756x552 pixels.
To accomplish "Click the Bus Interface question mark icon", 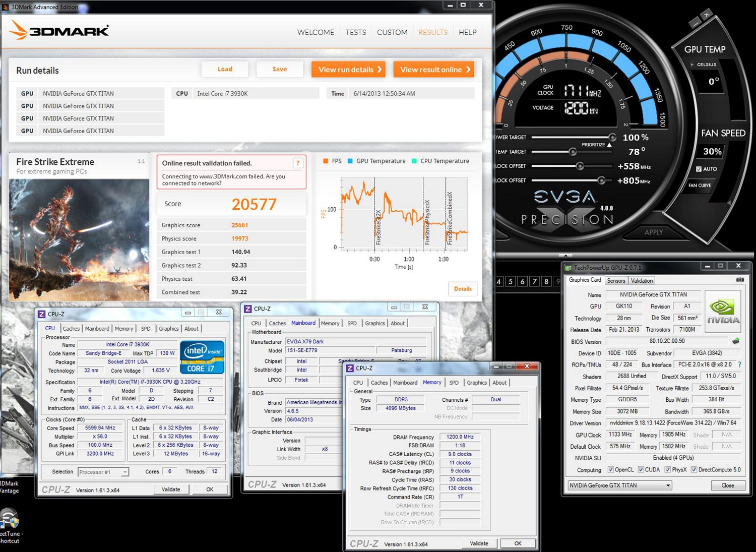I will coord(739,364).
